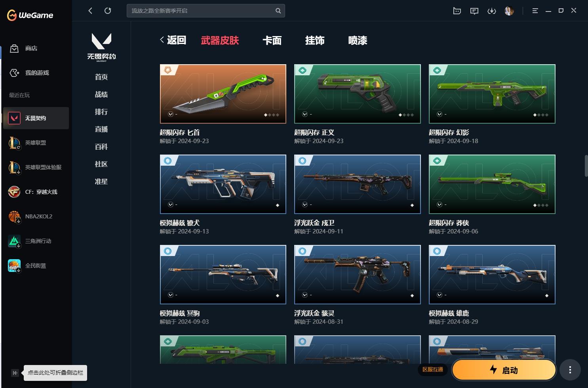The height and width of the screenshot is (388, 588).
Task: Expand the chevron on 超限闪存 匕首 card
Action: tap(170, 114)
